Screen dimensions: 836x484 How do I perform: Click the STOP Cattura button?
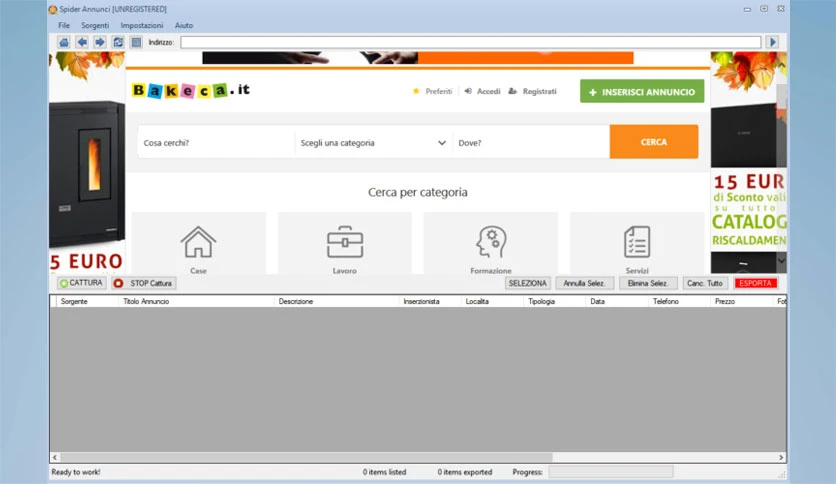coord(144,283)
